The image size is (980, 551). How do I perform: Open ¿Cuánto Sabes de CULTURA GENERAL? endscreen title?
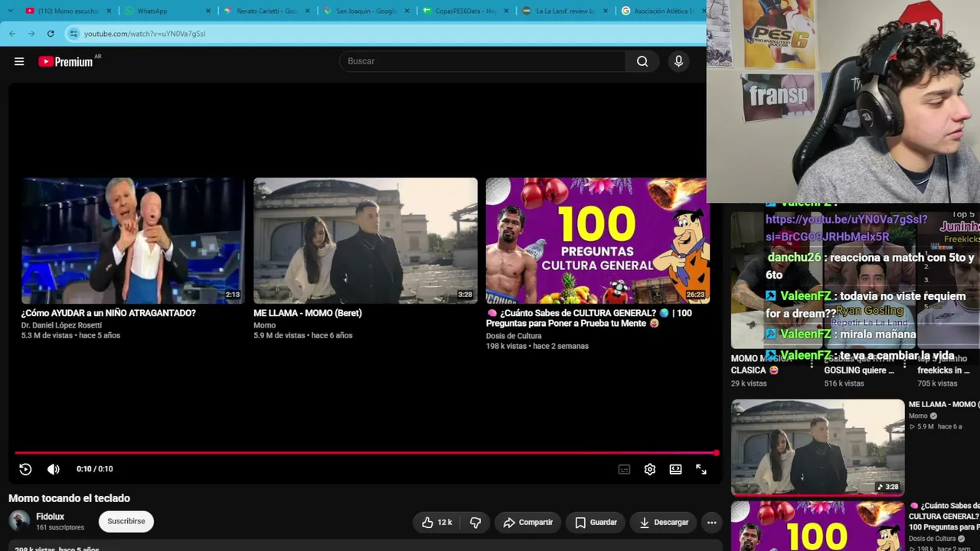[x=589, y=318]
